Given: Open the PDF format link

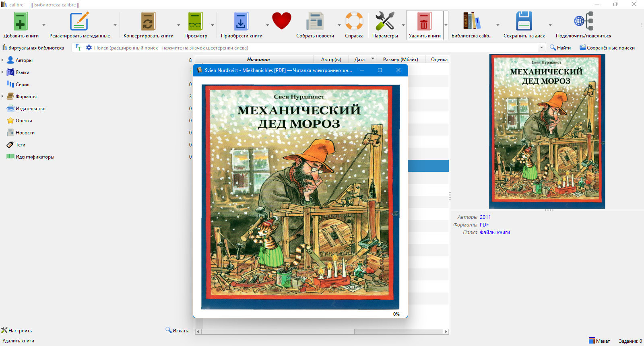Looking at the screenshot, I should point(484,225).
